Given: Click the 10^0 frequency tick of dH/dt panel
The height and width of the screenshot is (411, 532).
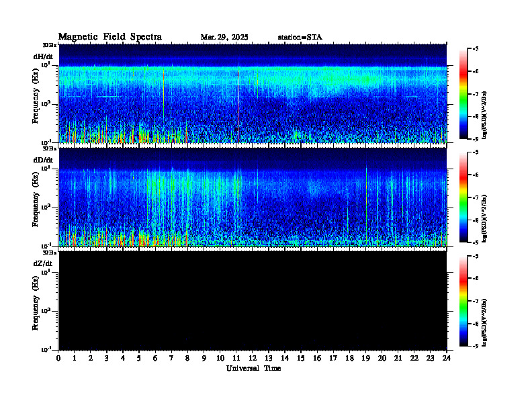Looking at the screenshot, I should (x=46, y=103).
